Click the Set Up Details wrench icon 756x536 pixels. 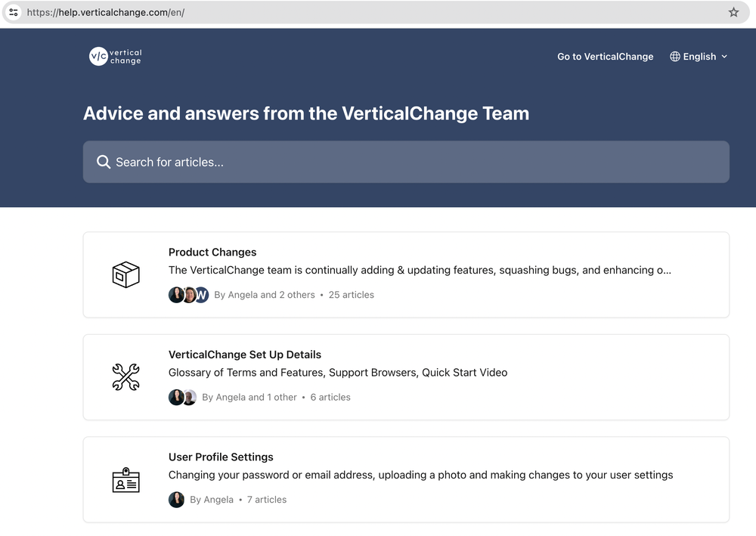(x=125, y=377)
